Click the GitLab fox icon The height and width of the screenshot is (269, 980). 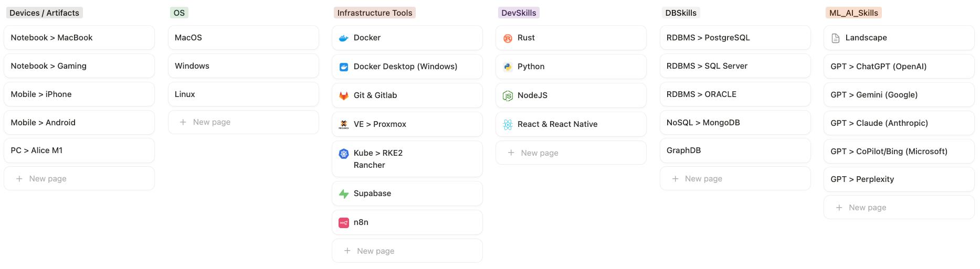(344, 96)
